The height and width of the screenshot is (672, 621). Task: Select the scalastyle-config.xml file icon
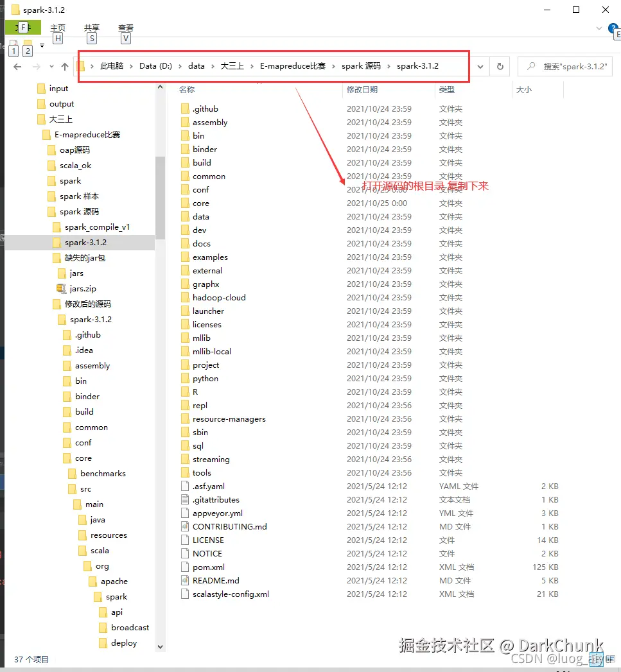click(185, 594)
